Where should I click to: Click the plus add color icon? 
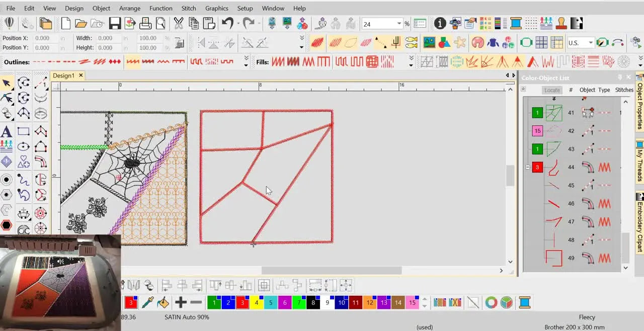click(181, 302)
